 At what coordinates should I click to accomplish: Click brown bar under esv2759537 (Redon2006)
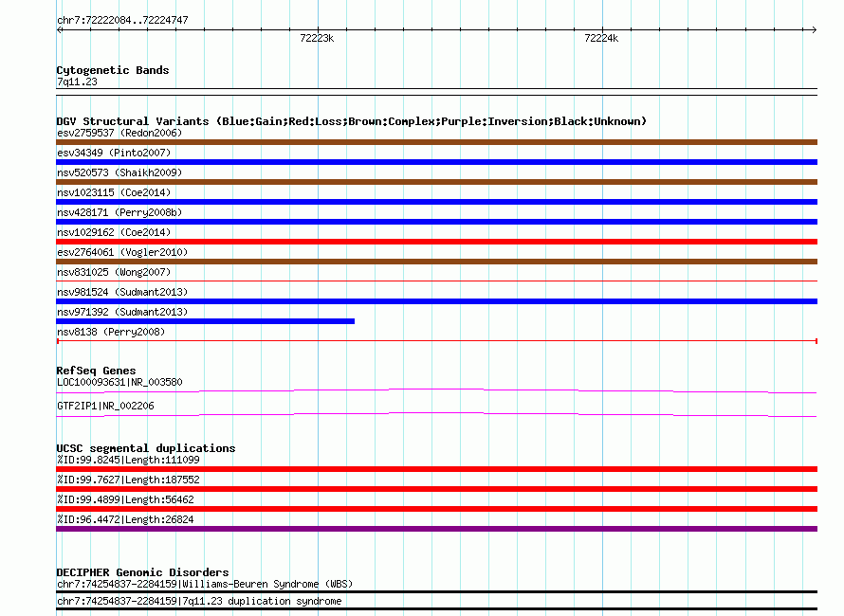click(436, 142)
